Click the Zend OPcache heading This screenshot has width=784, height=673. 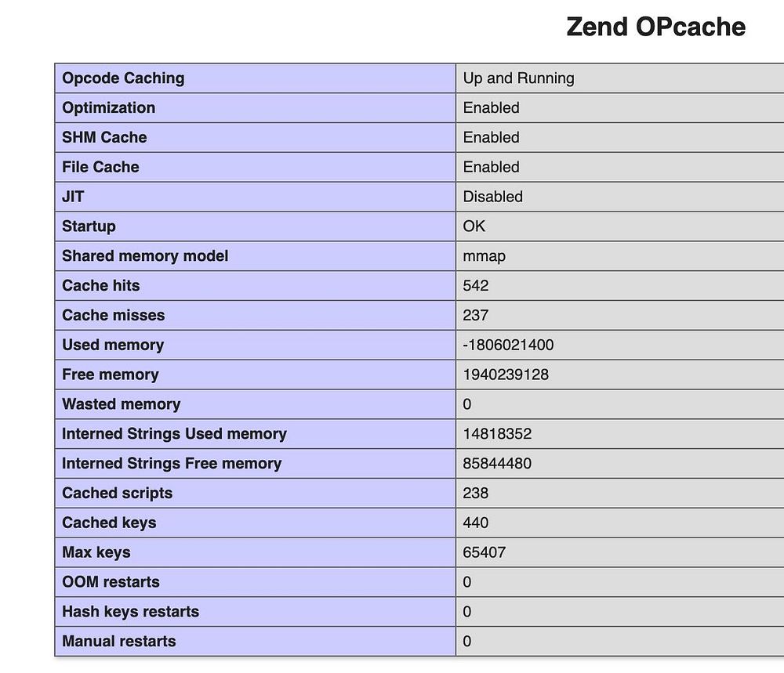[x=655, y=27]
